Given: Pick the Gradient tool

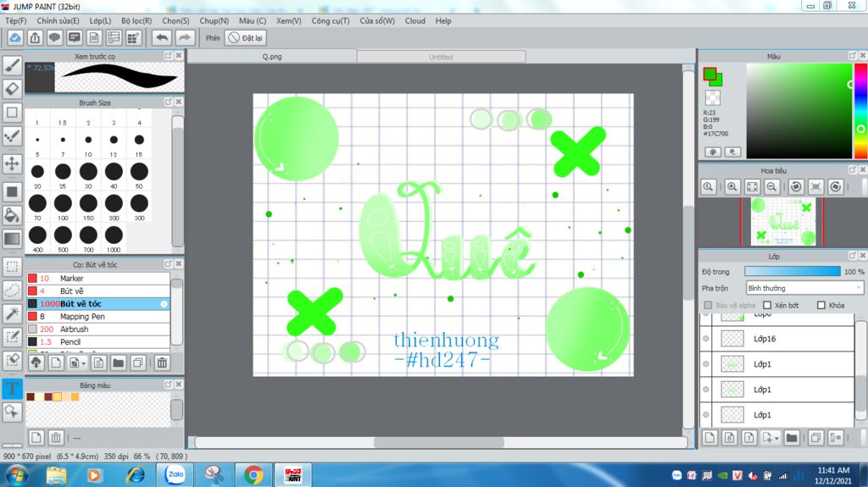Looking at the screenshot, I should click(12, 239).
